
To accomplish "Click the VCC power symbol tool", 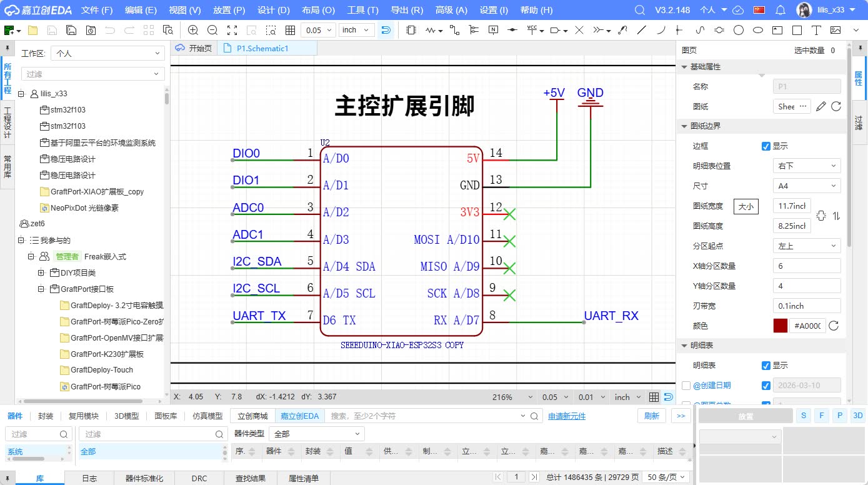I will (532, 30).
